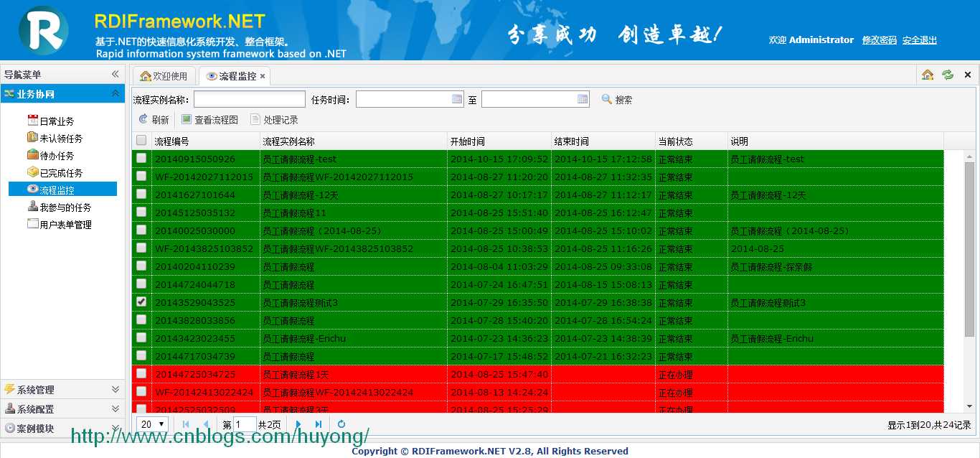
Task: Check row WF-20142413022424
Action: [141, 391]
